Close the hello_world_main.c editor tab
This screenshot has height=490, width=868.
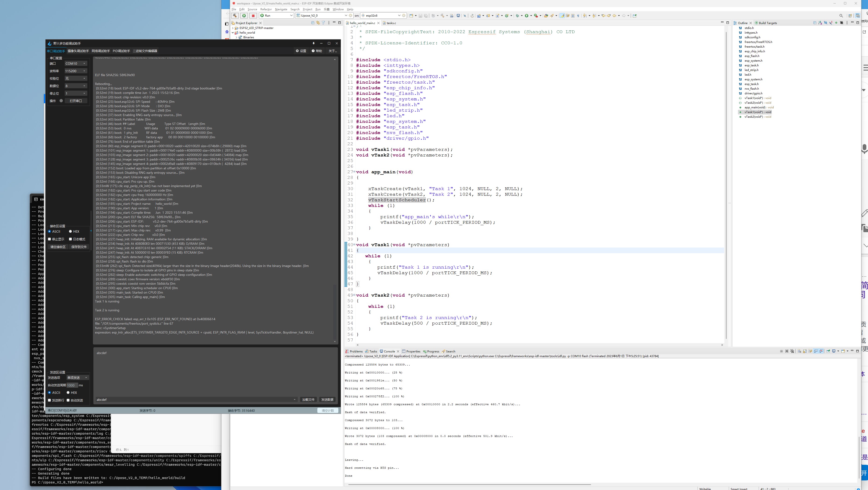click(x=378, y=23)
